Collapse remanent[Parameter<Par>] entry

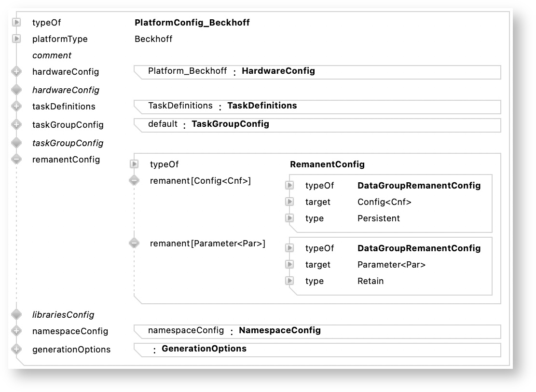[x=134, y=243]
